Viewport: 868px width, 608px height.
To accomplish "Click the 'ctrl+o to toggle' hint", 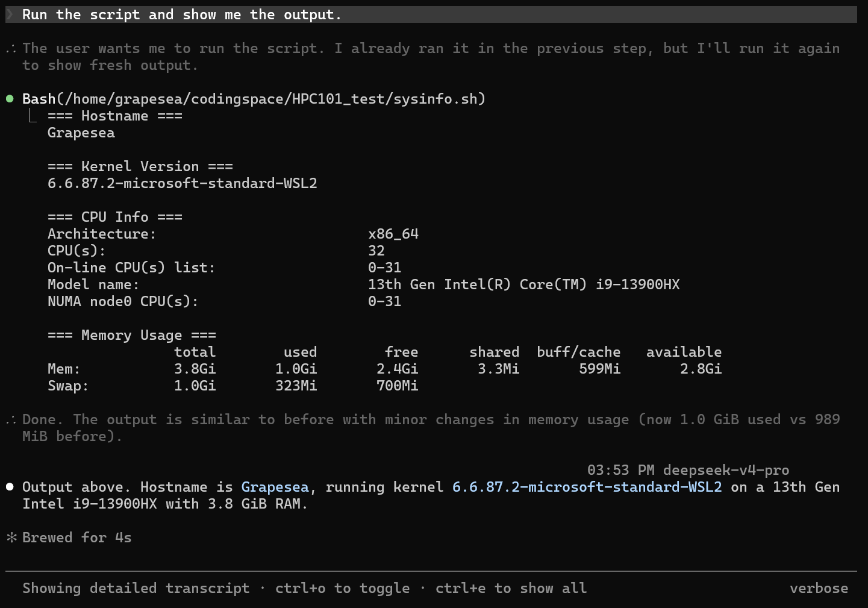I will [343, 588].
